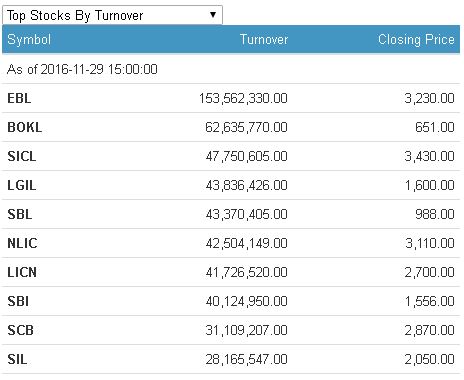This screenshot has height=380, width=464.
Task: Select the NLIC turnover 42,504,149.00 cell
Action: coord(246,243)
